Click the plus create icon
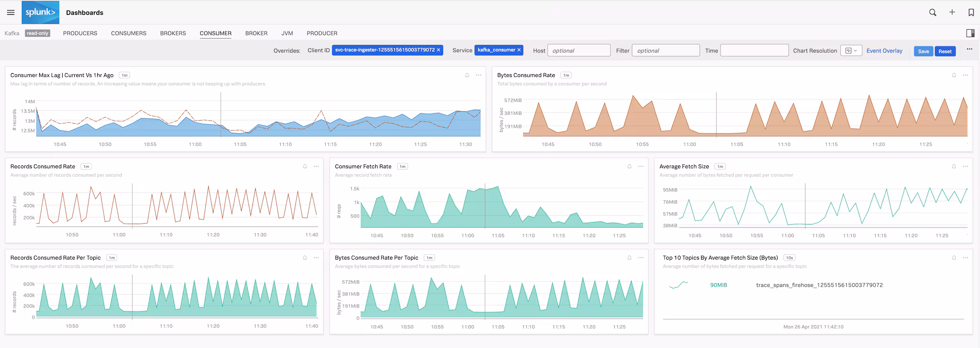 point(952,12)
